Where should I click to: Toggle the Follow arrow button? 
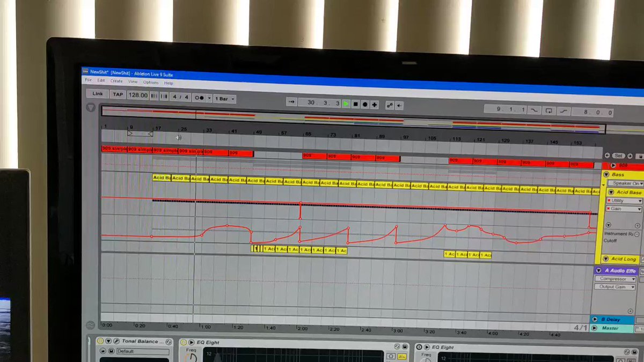click(291, 102)
